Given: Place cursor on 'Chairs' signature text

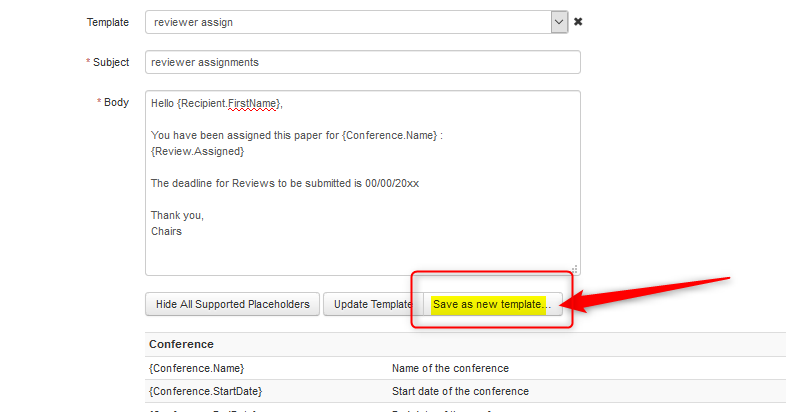Looking at the screenshot, I should tap(166, 231).
